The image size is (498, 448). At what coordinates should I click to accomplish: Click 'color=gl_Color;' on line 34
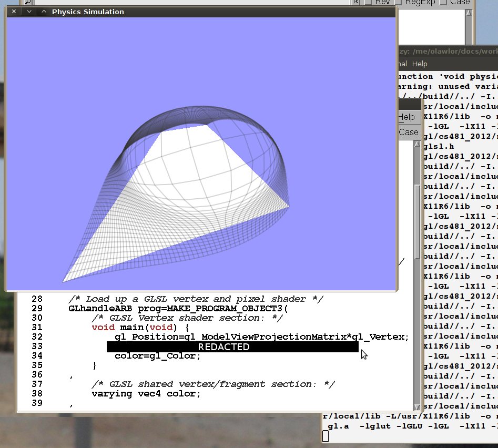click(158, 355)
